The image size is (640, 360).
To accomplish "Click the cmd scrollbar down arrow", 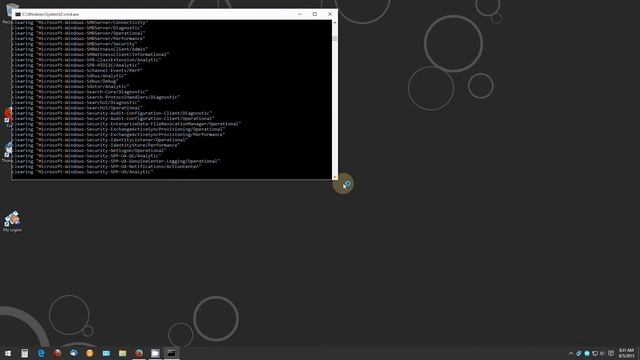I will point(335,177).
